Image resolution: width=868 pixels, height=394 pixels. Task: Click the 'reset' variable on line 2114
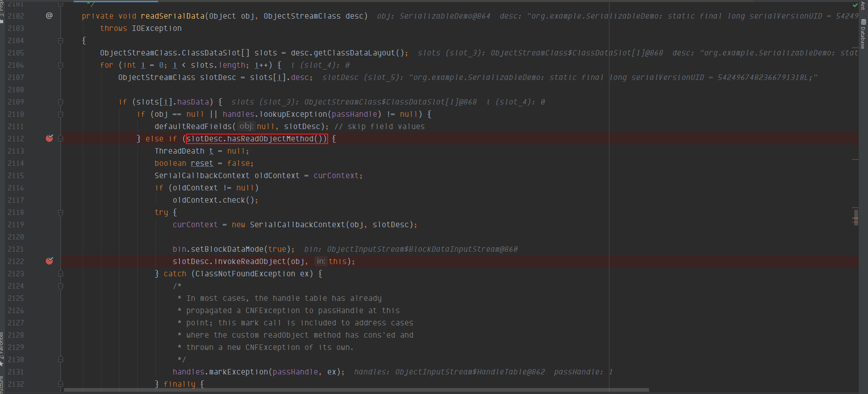click(202, 163)
